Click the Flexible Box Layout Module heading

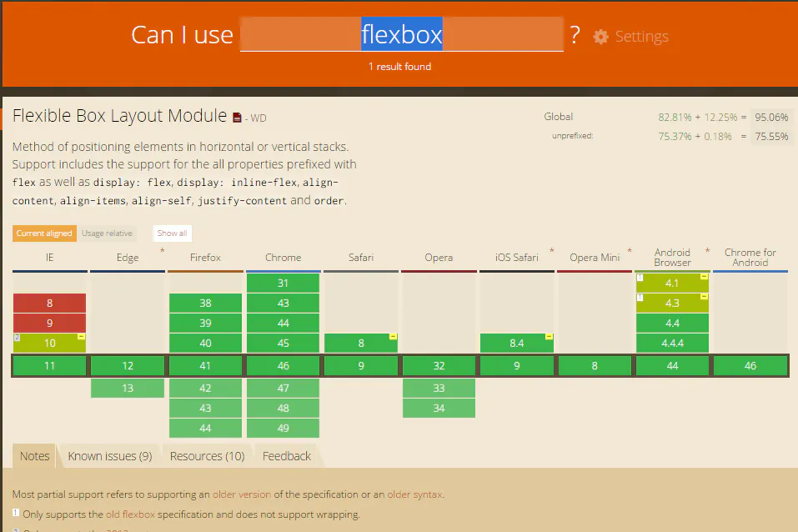pos(119,116)
